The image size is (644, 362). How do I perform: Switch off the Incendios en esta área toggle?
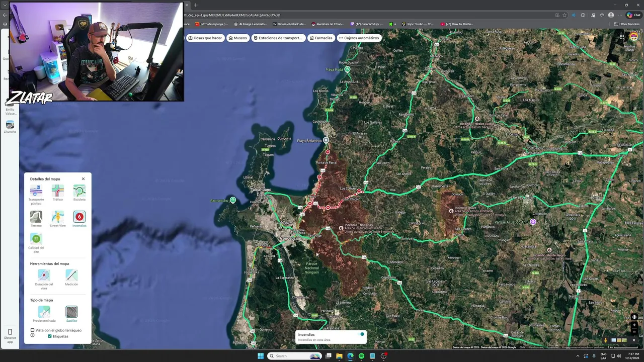point(361,334)
